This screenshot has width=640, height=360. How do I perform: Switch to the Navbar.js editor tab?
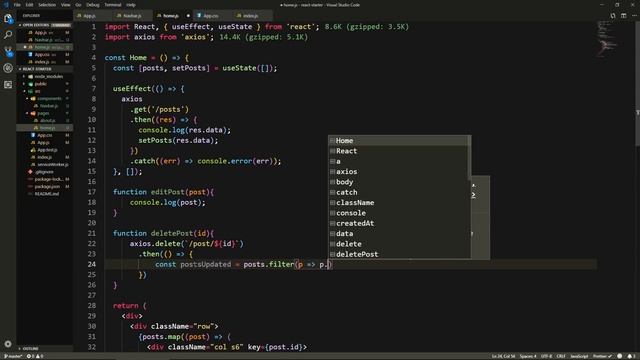point(132,16)
